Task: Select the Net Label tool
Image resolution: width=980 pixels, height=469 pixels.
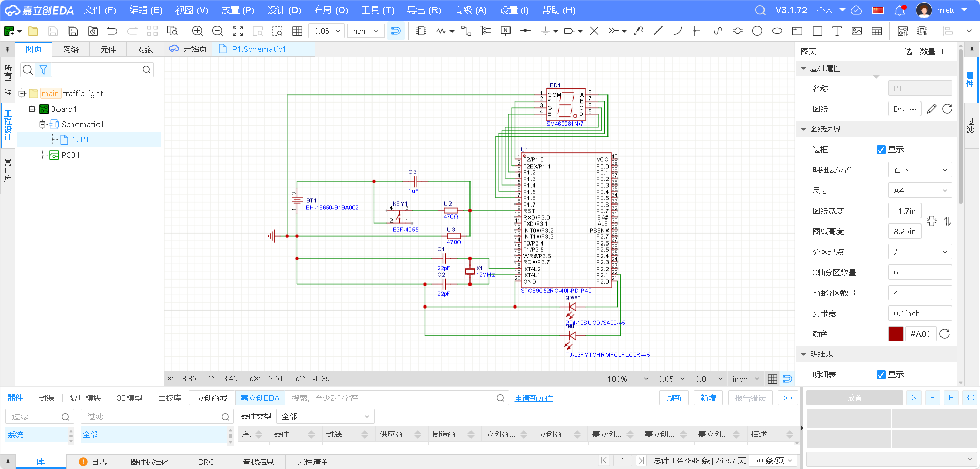Action: pos(505,31)
